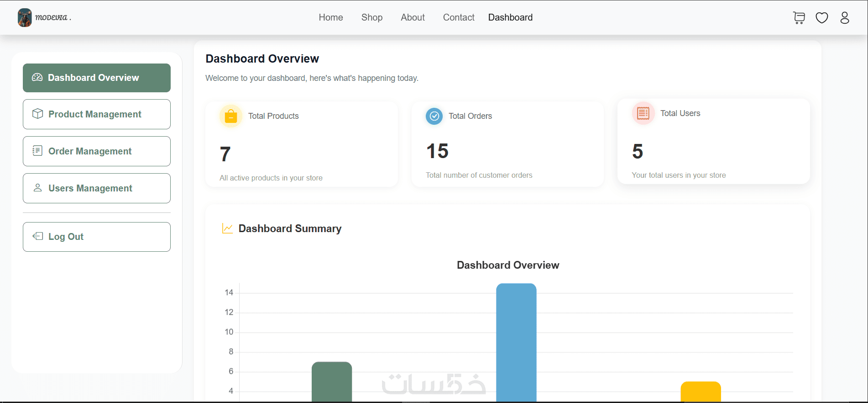Click the Modevia logo image

click(25, 17)
